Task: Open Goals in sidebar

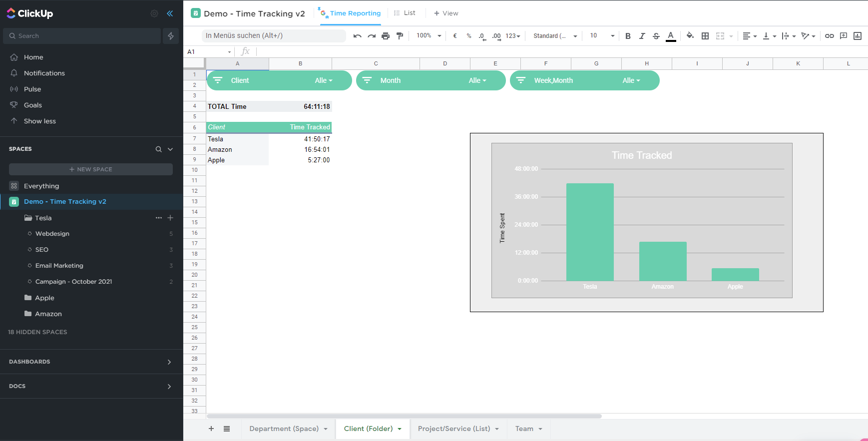Action: (x=32, y=105)
